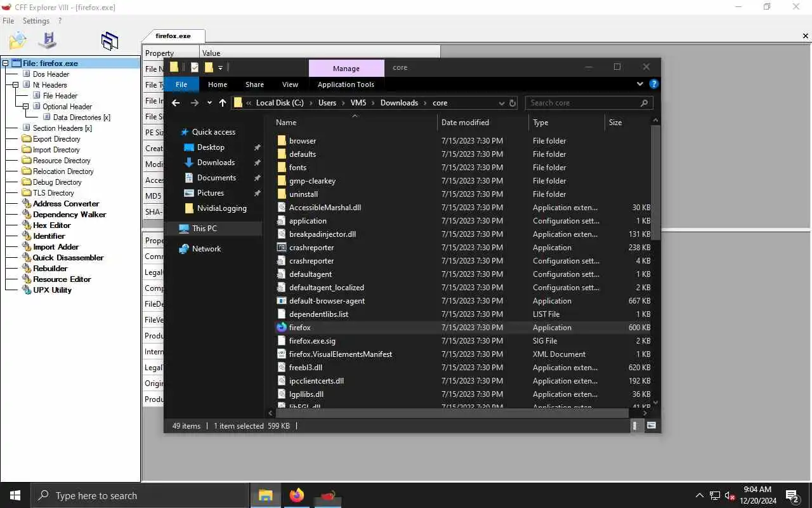Click the open file icon in CFF Explorer toolbar
This screenshot has height=508, width=812.
18,41
